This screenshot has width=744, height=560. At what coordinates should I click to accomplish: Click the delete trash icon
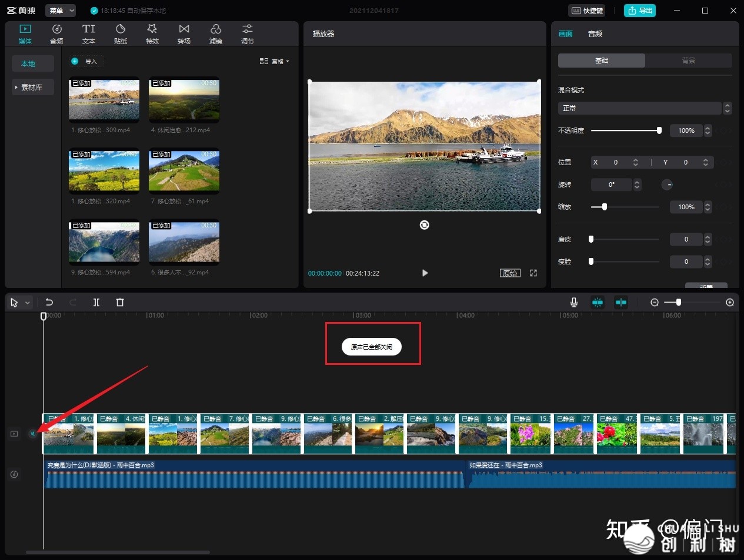click(120, 302)
